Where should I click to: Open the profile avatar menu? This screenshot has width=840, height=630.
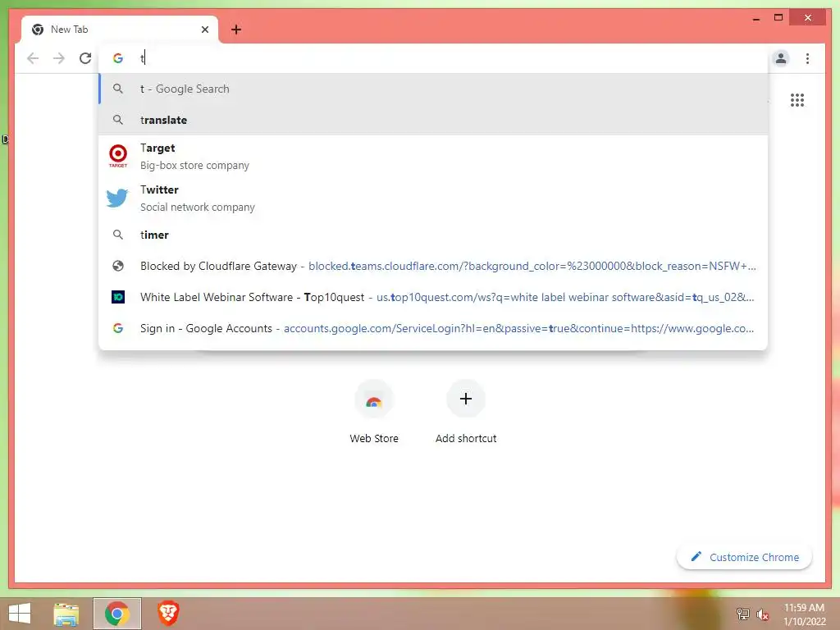[781, 58]
